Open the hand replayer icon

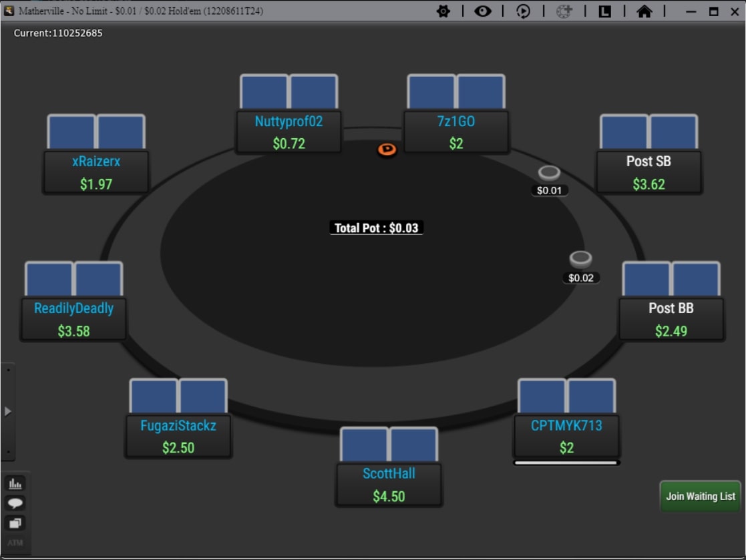pyautogui.click(x=524, y=11)
